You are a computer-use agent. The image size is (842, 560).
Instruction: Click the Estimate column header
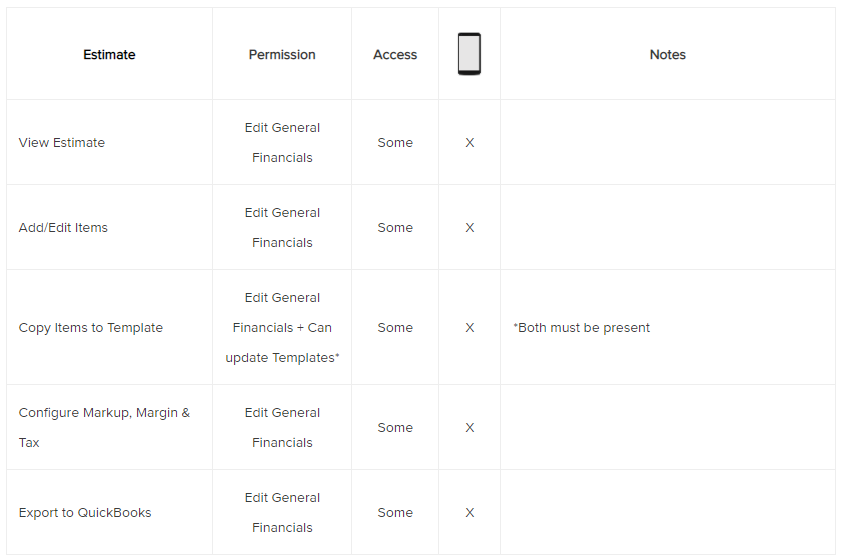pyautogui.click(x=109, y=55)
